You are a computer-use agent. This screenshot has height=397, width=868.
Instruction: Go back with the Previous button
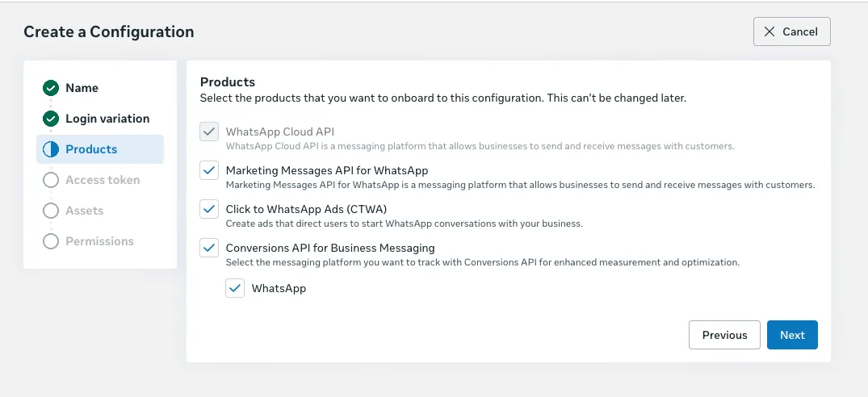tap(724, 335)
